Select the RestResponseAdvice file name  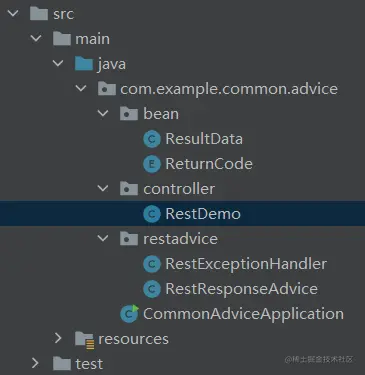pyautogui.click(x=242, y=289)
